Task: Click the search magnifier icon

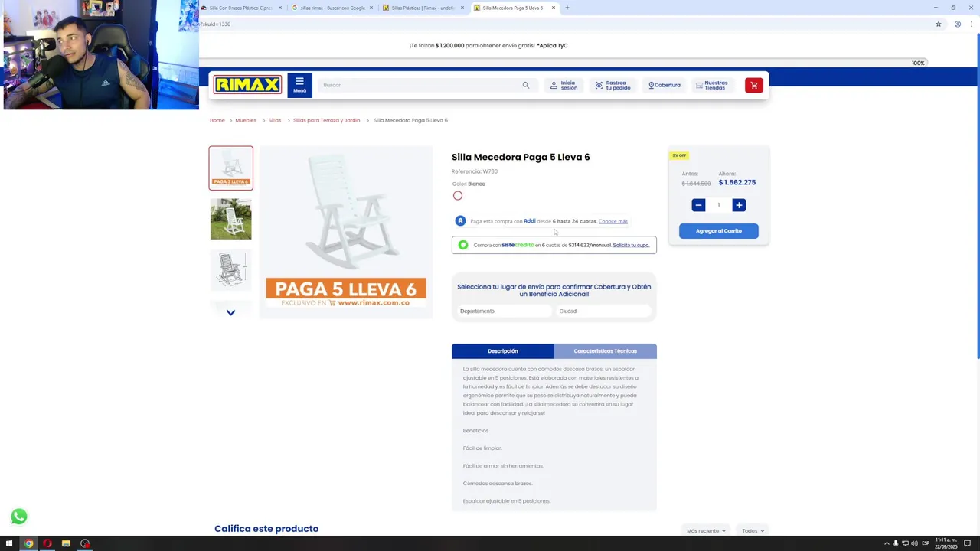Action: coord(525,85)
